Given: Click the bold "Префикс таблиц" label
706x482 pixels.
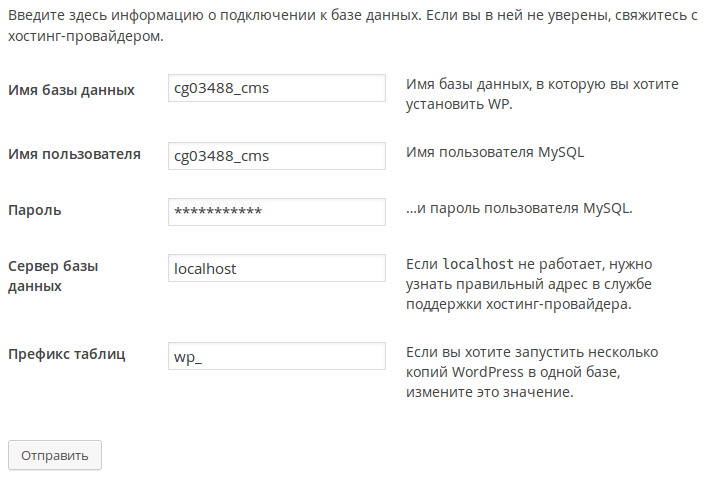Looking at the screenshot, I should [67, 354].
